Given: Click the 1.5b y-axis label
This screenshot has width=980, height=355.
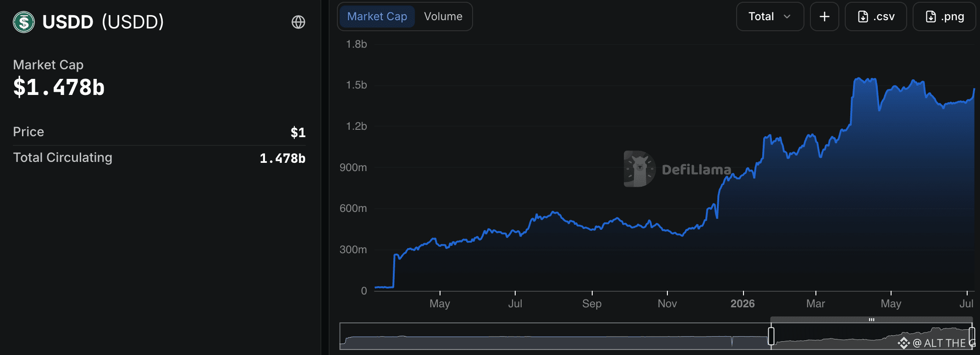Looking at the screenshot, I should click(357, 85).
